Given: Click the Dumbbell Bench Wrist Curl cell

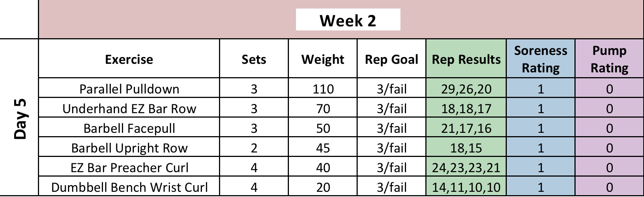Looking at the screenshot, I should 129,187.
